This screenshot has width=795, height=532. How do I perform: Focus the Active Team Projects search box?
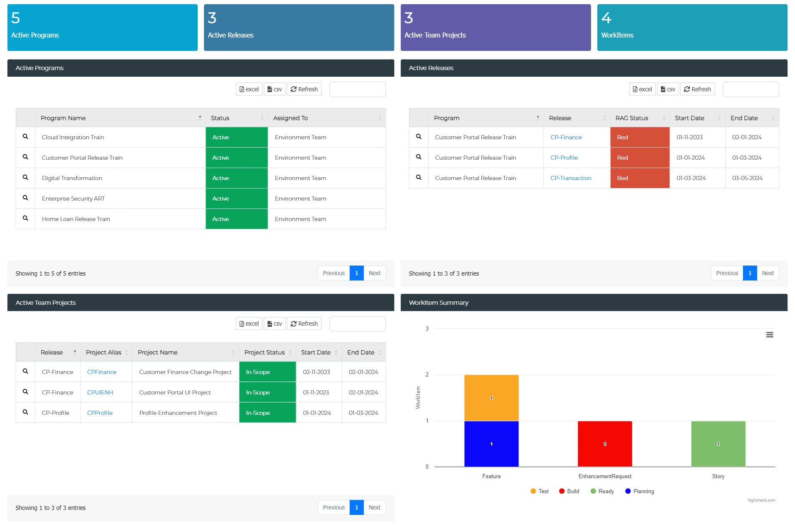(357, 324)
